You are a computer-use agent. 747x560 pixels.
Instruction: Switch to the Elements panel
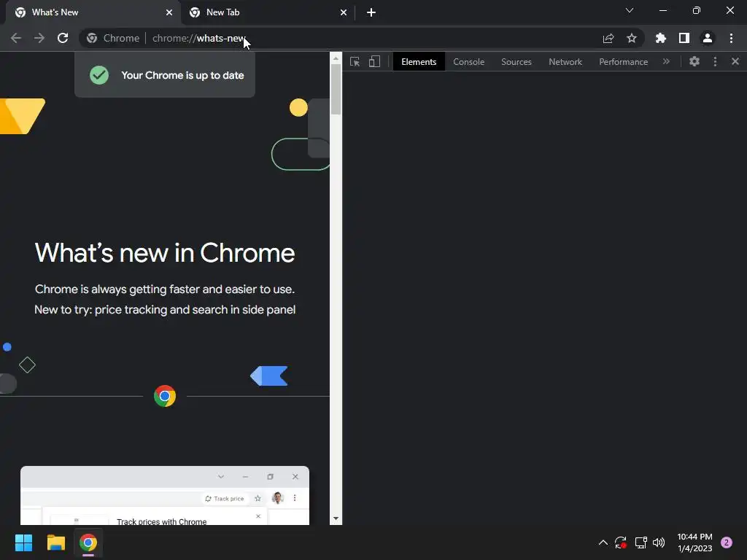419,61
